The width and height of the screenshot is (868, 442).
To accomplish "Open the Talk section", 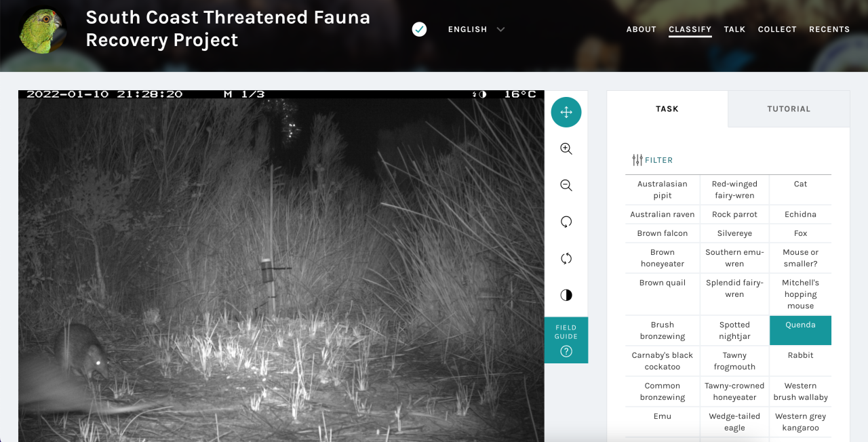I will tap(734, 29).
